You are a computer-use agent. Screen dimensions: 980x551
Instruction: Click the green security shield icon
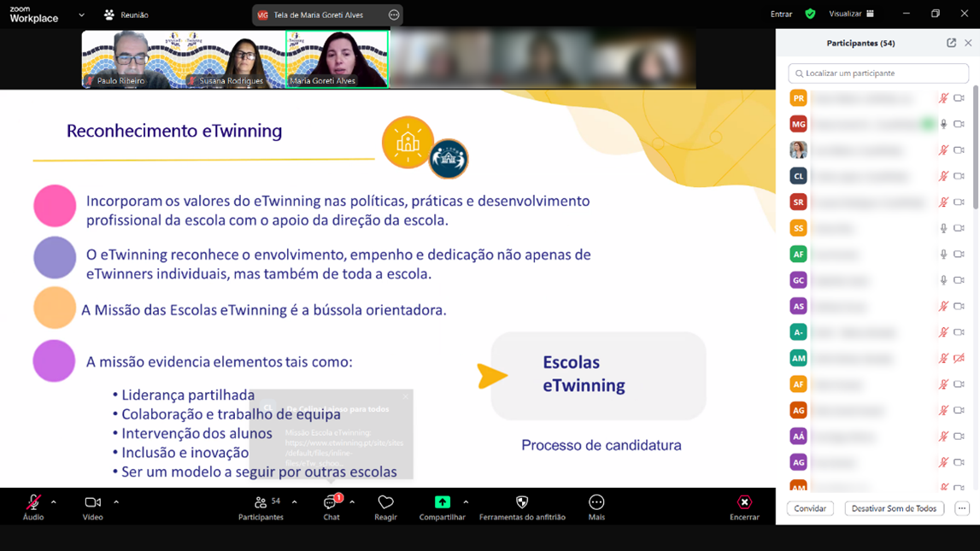coord(810,14)
